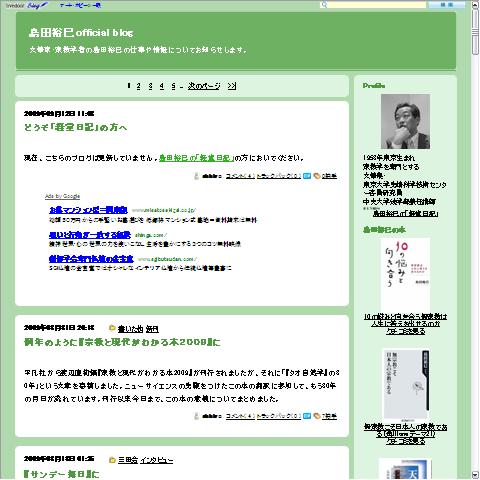Click clap icon in second post footer
480x480 pixels.
(x=317, y=416)
